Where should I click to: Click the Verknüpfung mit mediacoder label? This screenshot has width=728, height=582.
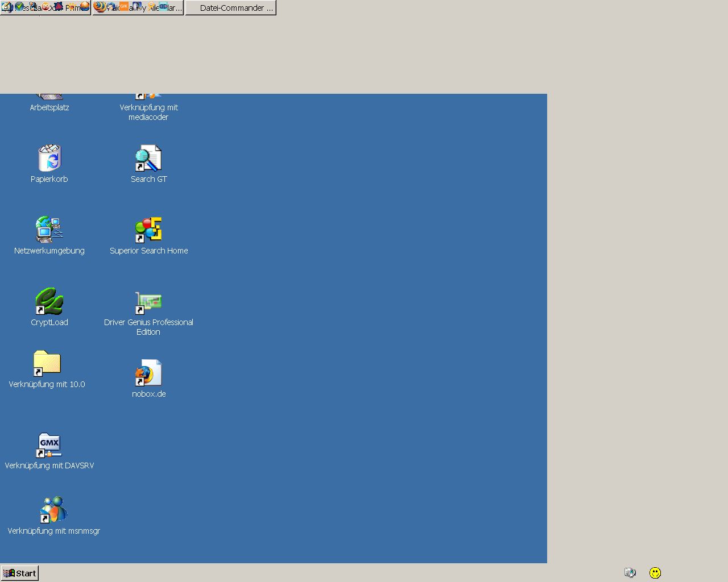[148, 112]
